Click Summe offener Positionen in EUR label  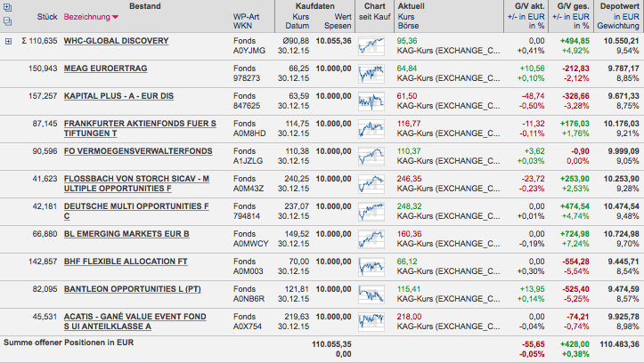69,343
